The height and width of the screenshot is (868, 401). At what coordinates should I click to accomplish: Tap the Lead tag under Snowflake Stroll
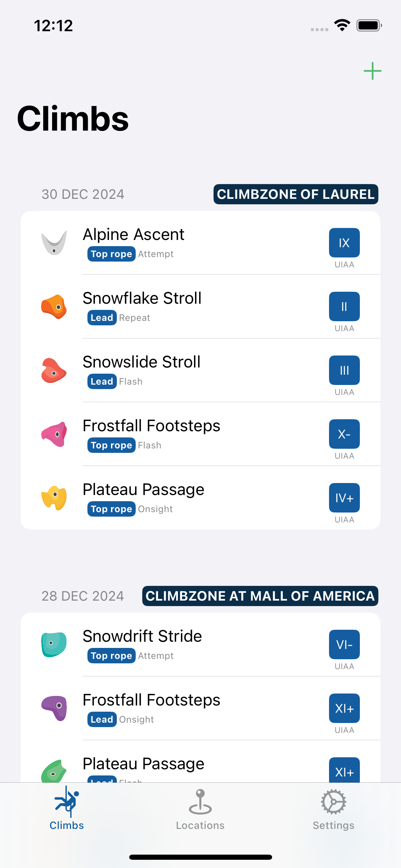pos(102,318)
